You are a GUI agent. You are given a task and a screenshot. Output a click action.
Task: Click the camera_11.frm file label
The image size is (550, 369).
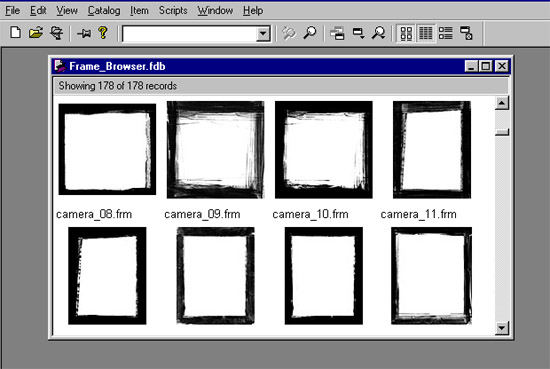point(418,214)
